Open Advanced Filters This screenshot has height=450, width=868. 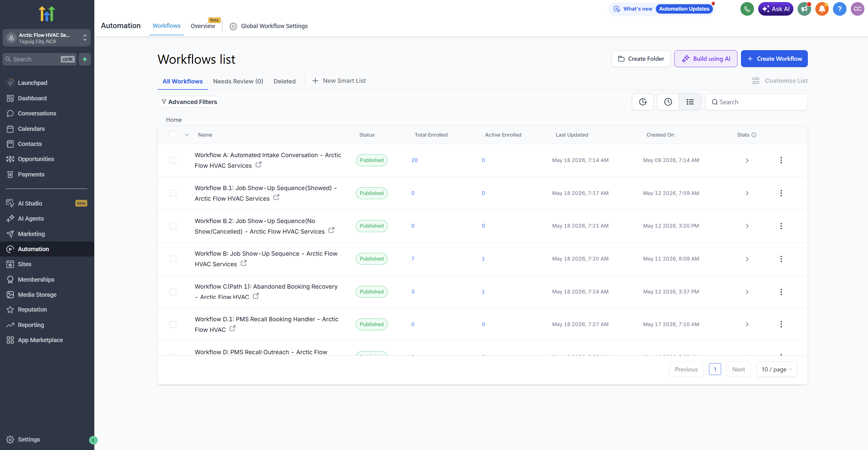pyautogui.click(x=189, y=102)
